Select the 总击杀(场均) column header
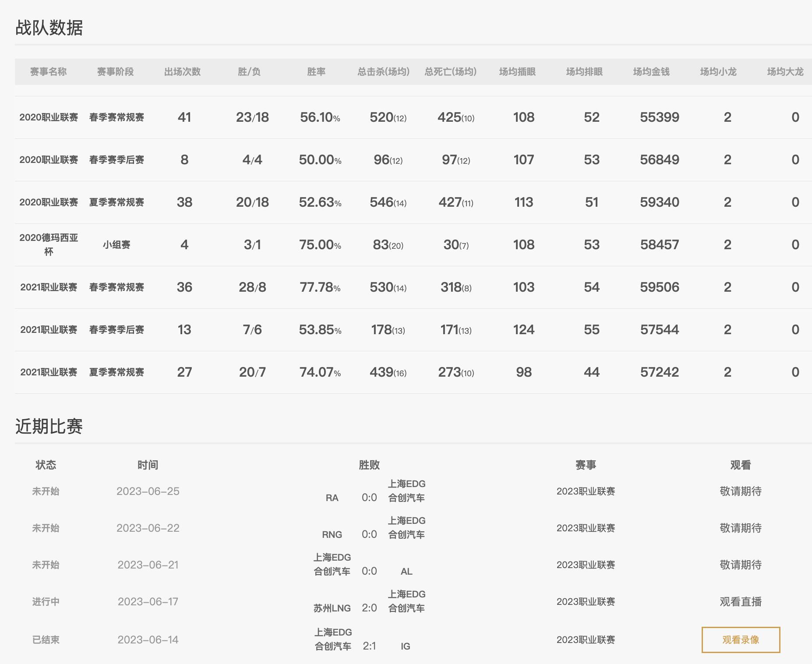812x664 pixels. pos(383,72)
